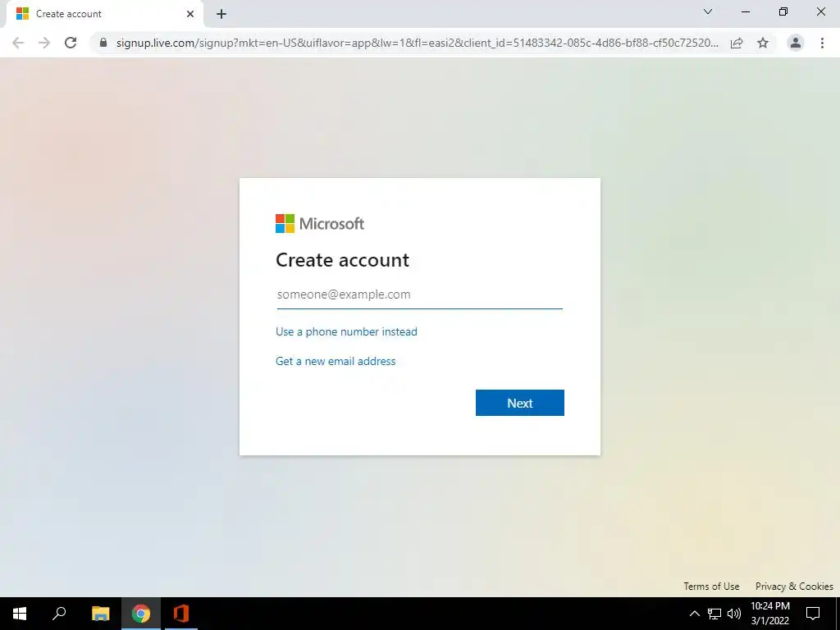The image size is (840, 630).
Task: Open the tab search chevron
Action: (x=708, y=11)
